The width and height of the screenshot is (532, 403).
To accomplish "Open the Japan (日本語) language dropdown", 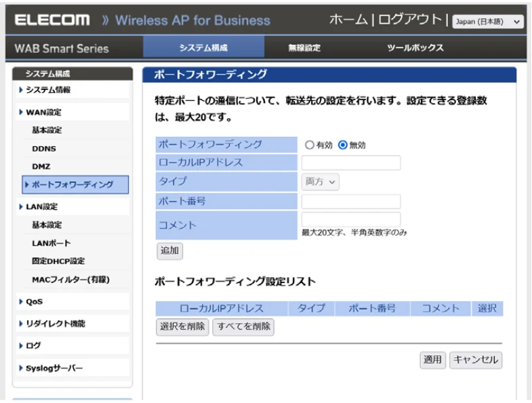I will pyautogui.click(x=487, y=22).
